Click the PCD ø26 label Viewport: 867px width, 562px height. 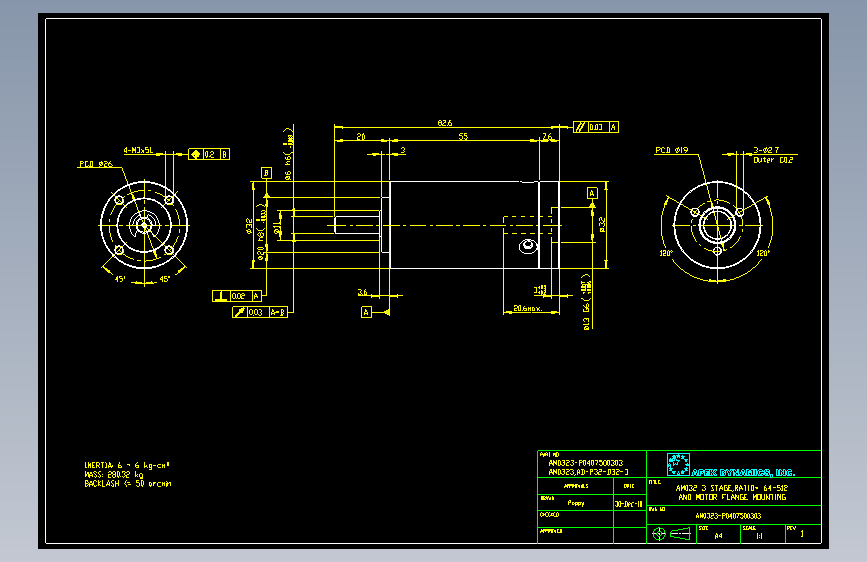[96, 164]
